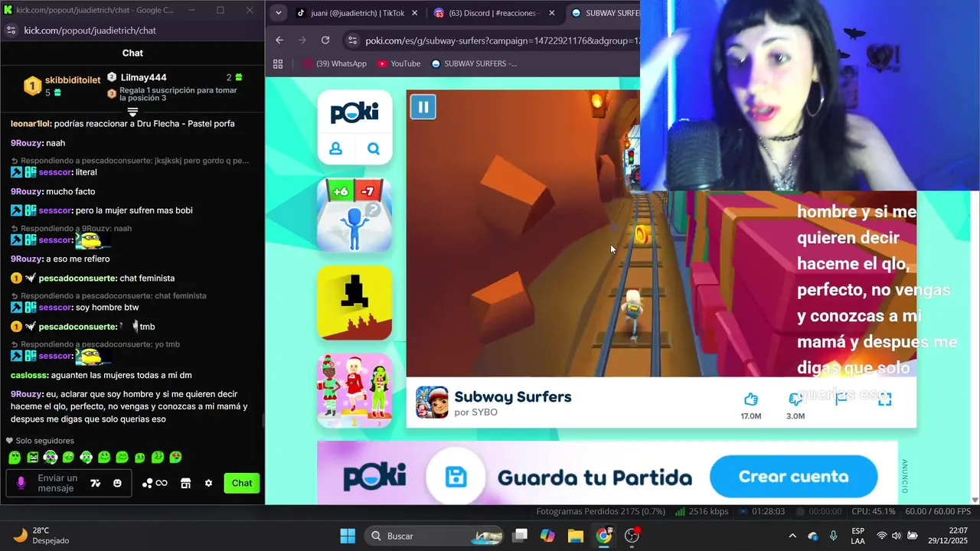Click the taskbar Buscar search box
Screen dimensions: 980x551
[434, 536]
